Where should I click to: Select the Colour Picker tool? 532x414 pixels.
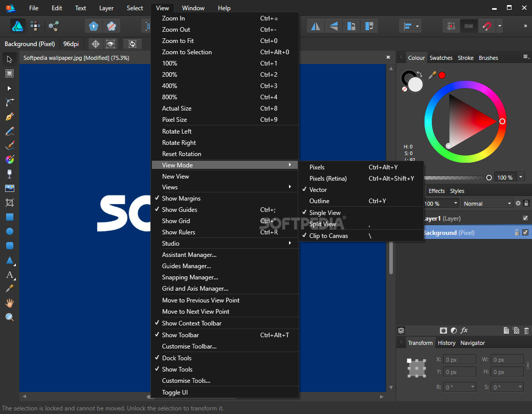tap(10, 289)
